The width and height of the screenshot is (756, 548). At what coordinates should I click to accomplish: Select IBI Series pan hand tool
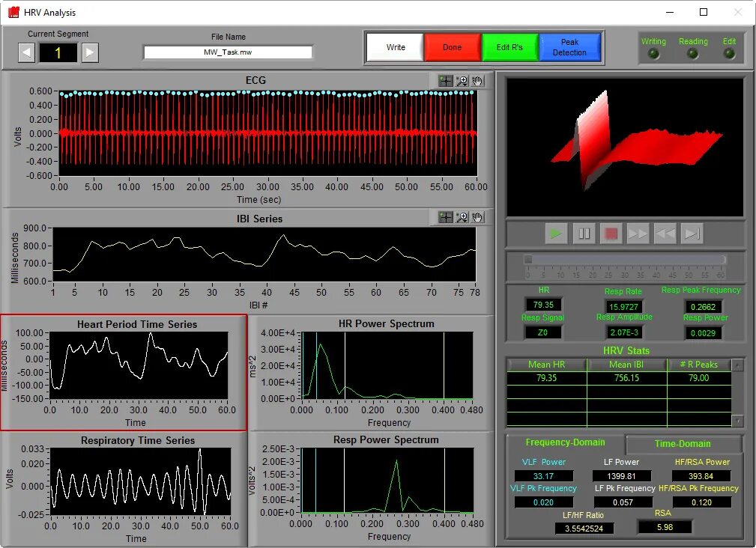pyautogui.click(x=477, y=218)
